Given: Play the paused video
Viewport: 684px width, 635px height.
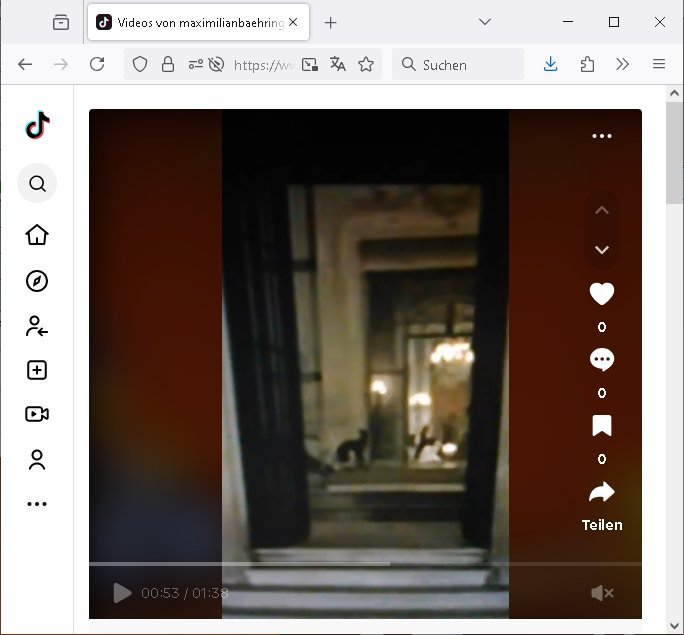Looking at the screenshot, I should click(x=122, y=593).
